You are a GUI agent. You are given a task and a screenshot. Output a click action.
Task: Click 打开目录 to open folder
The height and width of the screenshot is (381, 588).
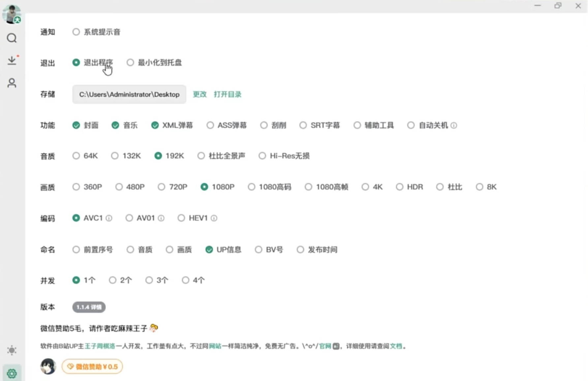(228, 94)
